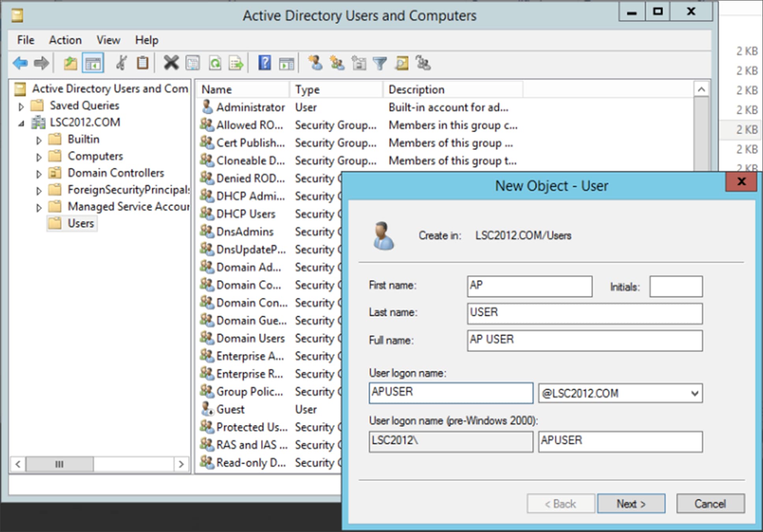Click the Refresh toolbar icon
Image resolution: width=763 pixels, height=532 pixels.
tap(215, 63)
